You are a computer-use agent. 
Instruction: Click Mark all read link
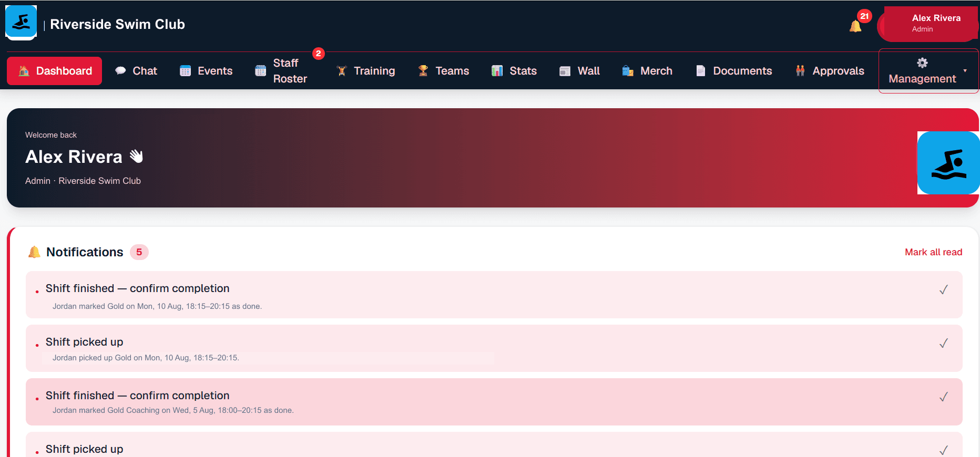coord(933,252)
